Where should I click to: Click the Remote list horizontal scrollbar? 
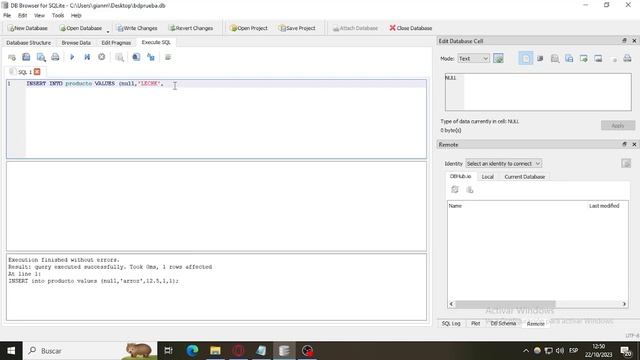point(505,304)
